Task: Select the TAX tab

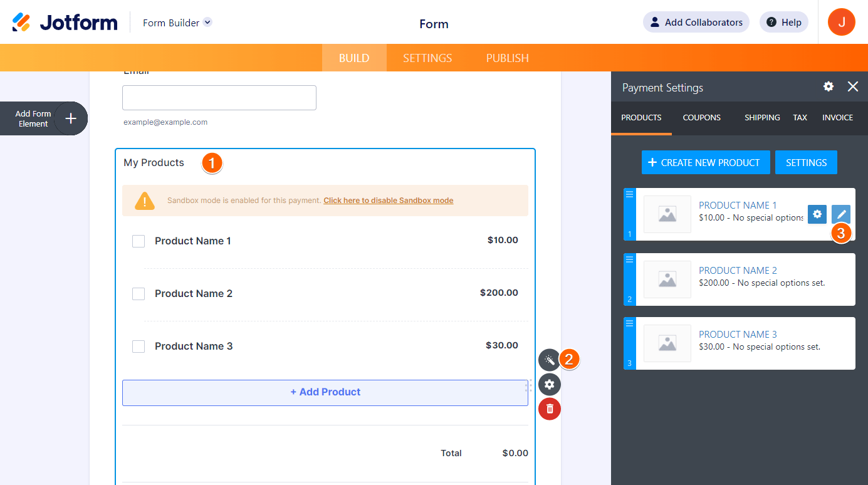Action: click(800, 117)
